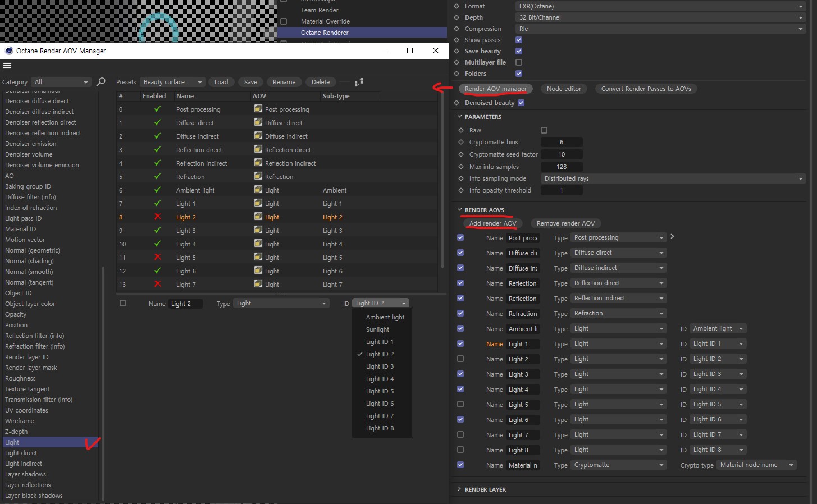Click AOV icon in Diffuse indirect row

point(258,136)
